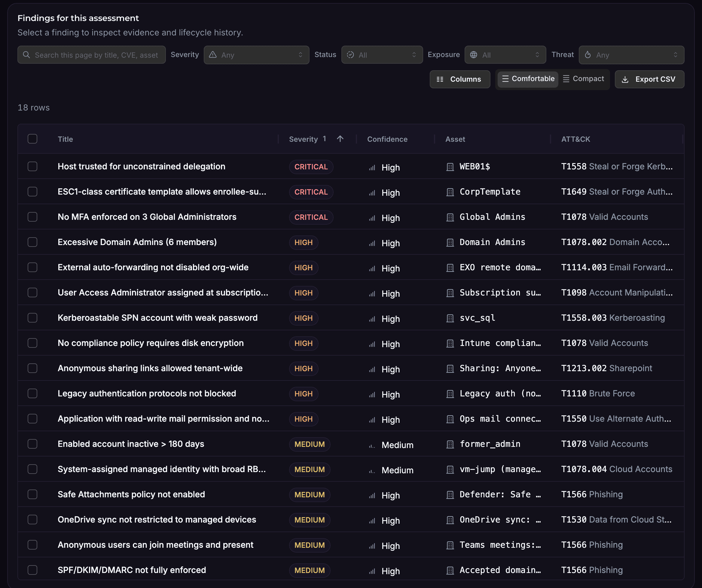Click asset icon next to CorpTemplate
This screenshot has height=588, width=702.
450,192
